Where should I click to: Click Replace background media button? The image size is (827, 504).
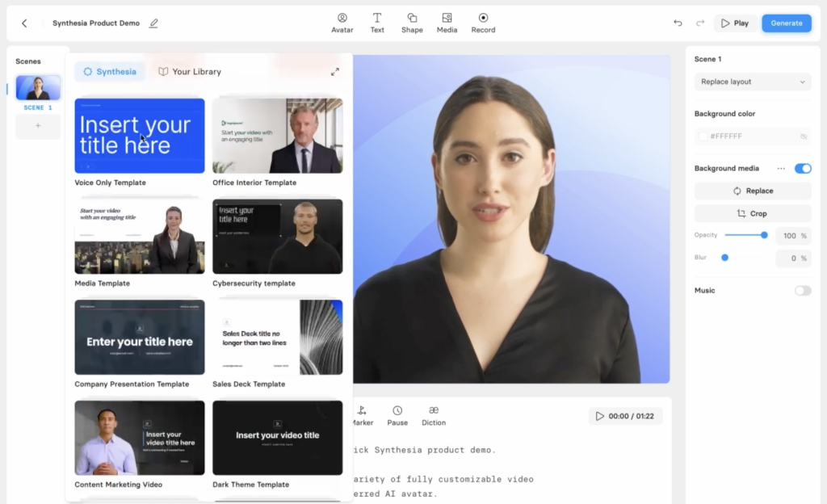click(753, 191)
